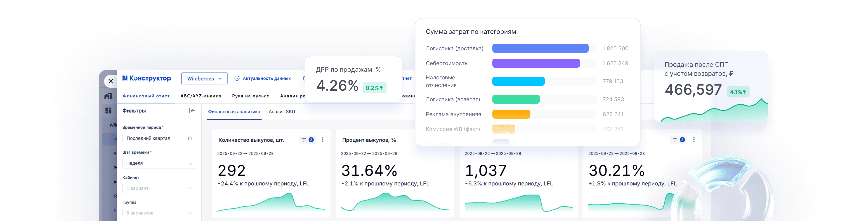The image size is (868, 221).
Task: Click the blue Логистика (доставка) bar
Action: pos(540,48)
